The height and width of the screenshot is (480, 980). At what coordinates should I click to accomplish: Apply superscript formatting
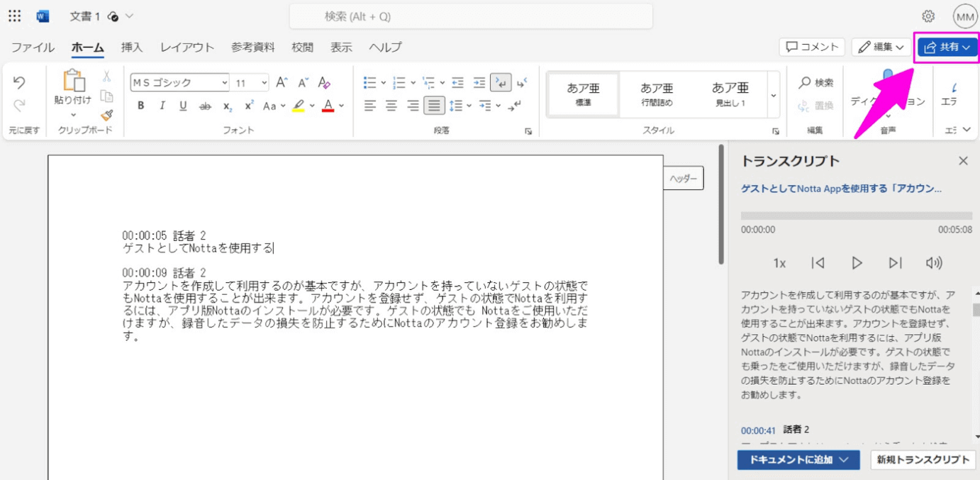[249, 106]
